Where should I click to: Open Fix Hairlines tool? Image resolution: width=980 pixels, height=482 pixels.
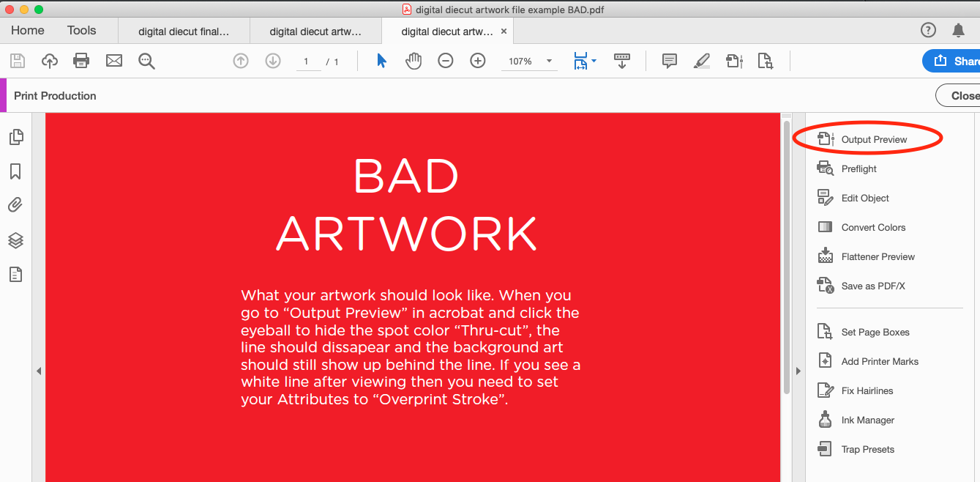coord(856,390)
